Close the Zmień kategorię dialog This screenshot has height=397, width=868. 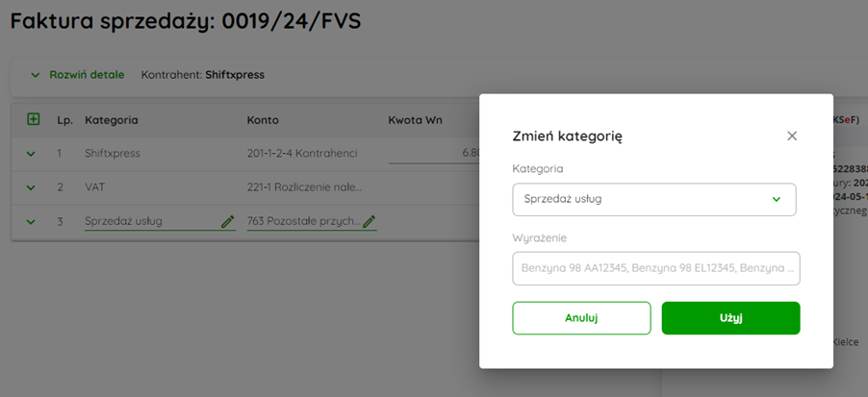792,136
